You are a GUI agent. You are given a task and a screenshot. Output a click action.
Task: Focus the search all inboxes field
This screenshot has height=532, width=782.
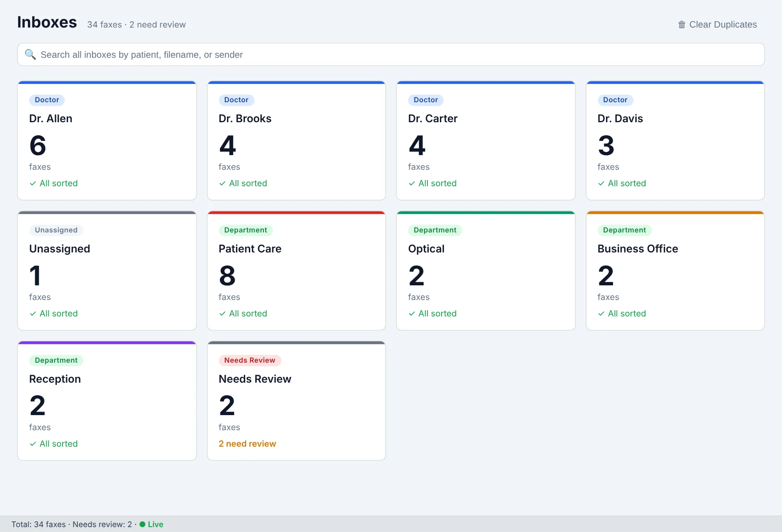coord(391,55)
